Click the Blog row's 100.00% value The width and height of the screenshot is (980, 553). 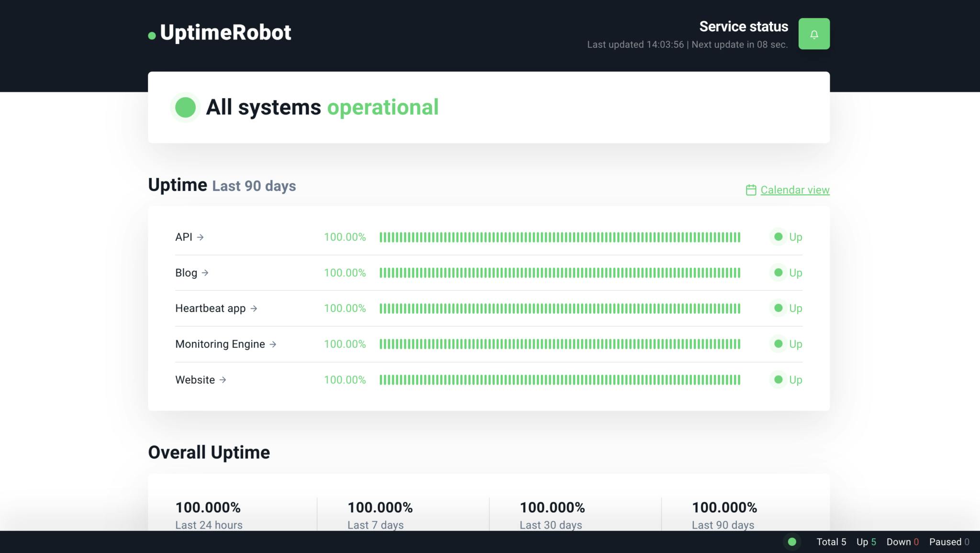pyautogui.click(x=345, y=273)
